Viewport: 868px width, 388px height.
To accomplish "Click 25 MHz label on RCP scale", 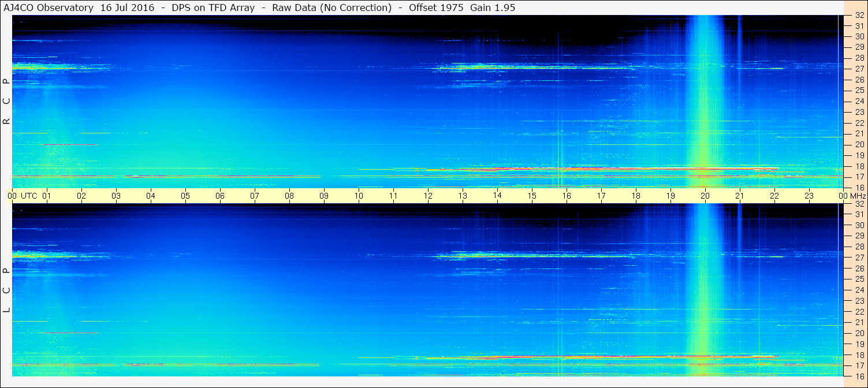I will click(x=859, y=90).
